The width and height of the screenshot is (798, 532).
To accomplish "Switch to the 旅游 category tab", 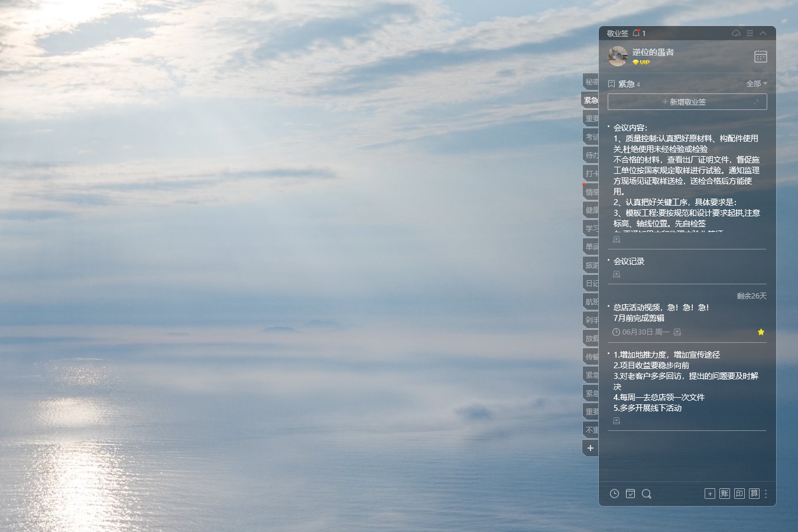I will pyautogui.click(x=591, y=265).
